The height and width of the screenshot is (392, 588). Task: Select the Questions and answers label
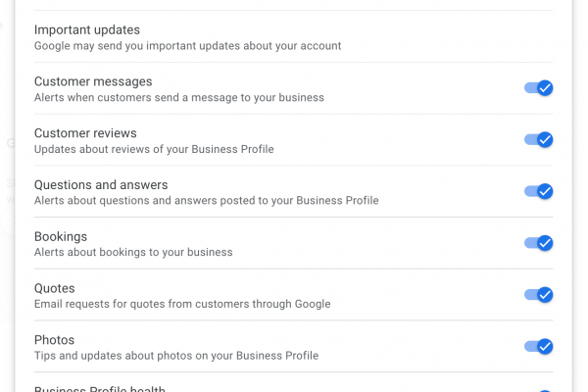101,185
